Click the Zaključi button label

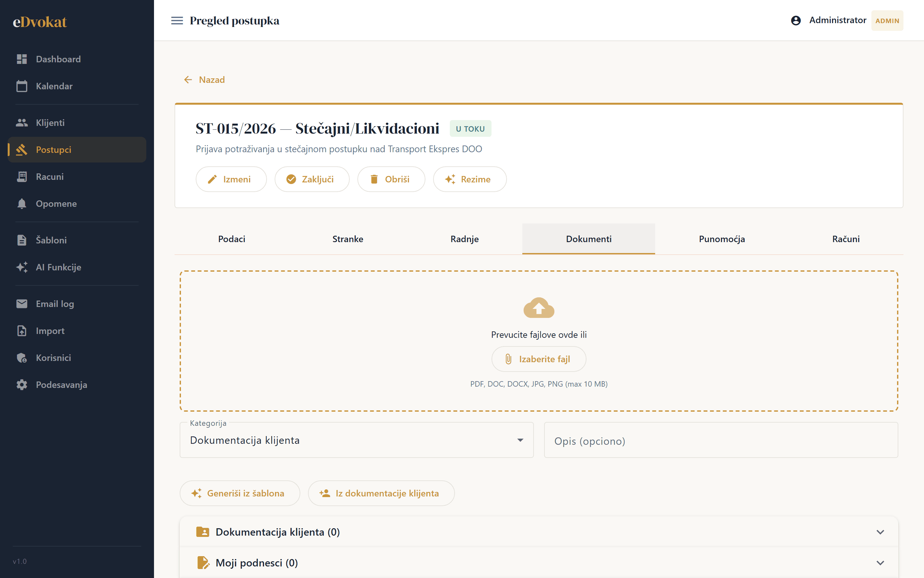pyautogui.click(x=318, y=179)
